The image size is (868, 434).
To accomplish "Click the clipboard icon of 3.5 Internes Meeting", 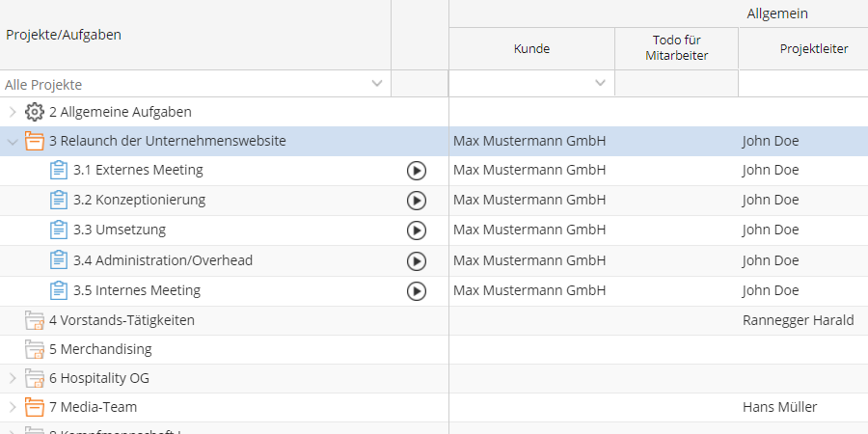I will (59, 290).
